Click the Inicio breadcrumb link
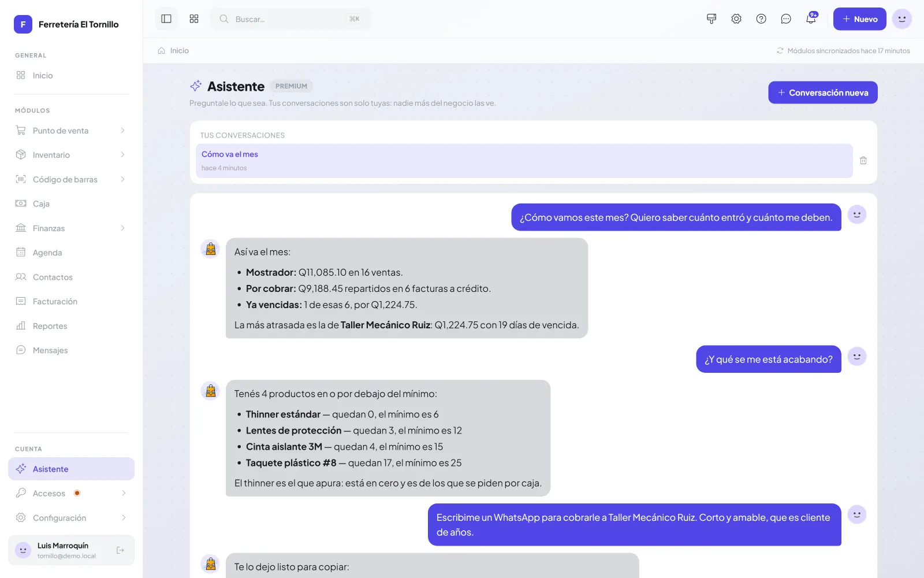Image resolution: width=924 pixels, height=578 pixels. [180, 51]
